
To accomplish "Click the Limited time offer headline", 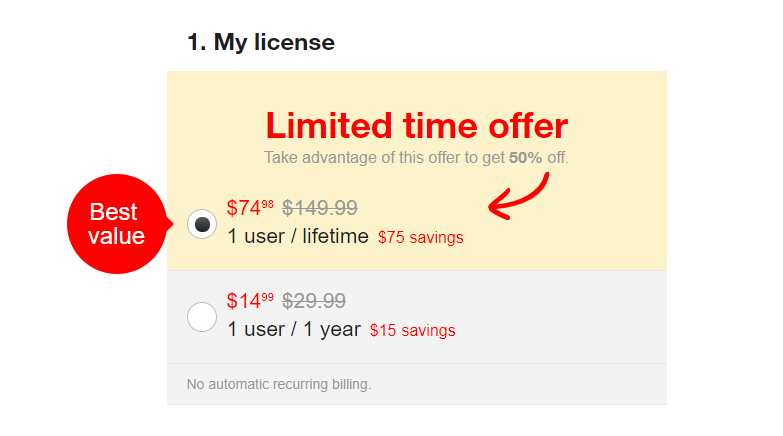I will click(416, 125).
